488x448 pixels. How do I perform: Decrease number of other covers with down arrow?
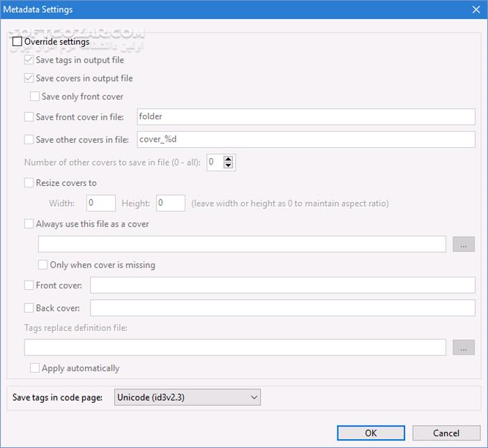click(229, 166)
